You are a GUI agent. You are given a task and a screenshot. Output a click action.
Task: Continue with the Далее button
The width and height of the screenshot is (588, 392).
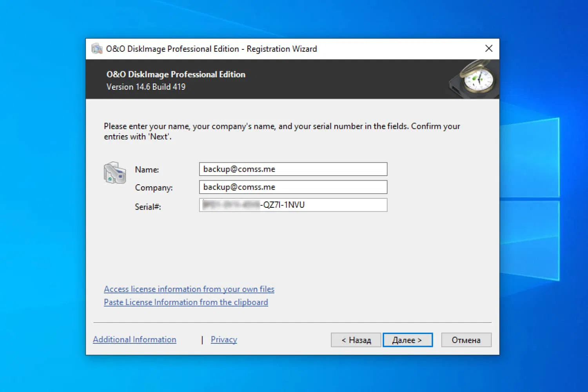point(408,340)
